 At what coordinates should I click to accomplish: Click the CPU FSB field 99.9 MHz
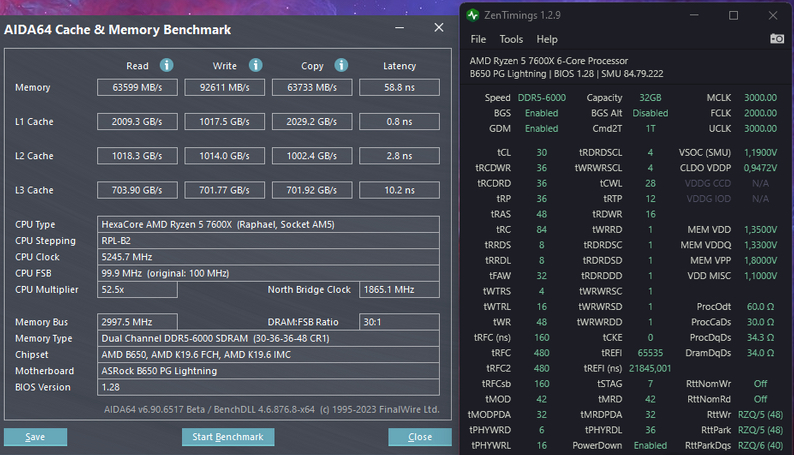(x=268, y=273)
